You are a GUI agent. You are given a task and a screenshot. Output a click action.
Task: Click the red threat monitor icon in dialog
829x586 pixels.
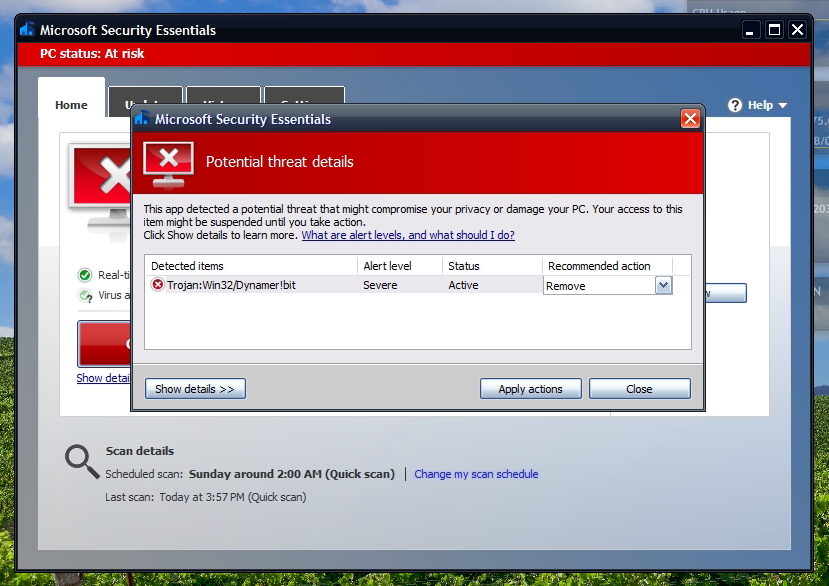click(168, 162)
